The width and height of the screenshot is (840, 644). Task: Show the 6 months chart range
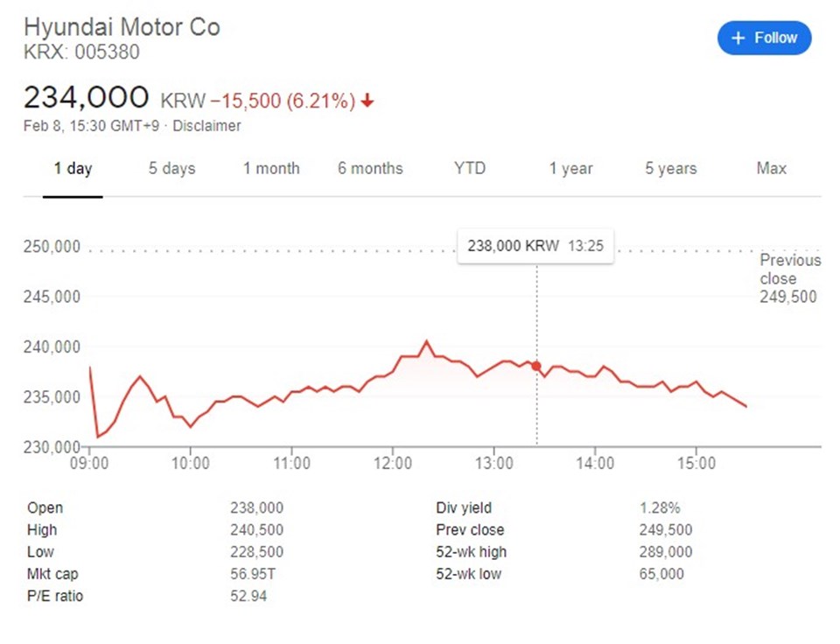click(370, 169)
